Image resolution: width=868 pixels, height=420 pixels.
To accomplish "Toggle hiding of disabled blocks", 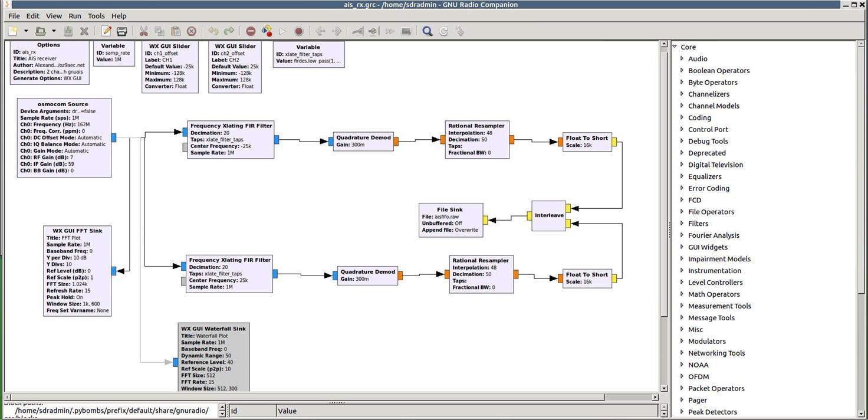I will [406, 31].
